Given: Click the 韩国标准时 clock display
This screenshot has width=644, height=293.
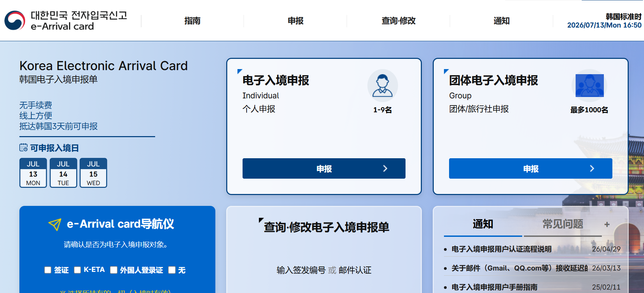Looking at the screenshot, I should point(604,21).
